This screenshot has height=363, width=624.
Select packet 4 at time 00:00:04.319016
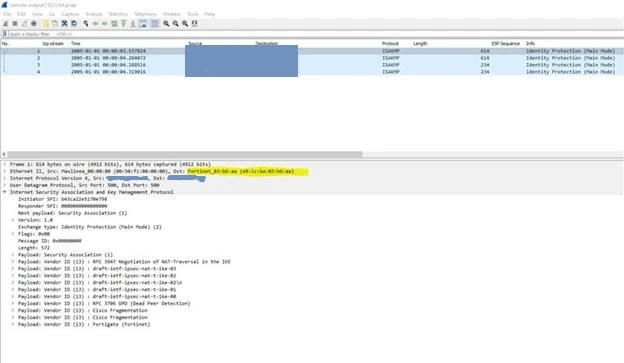[312, 72]
